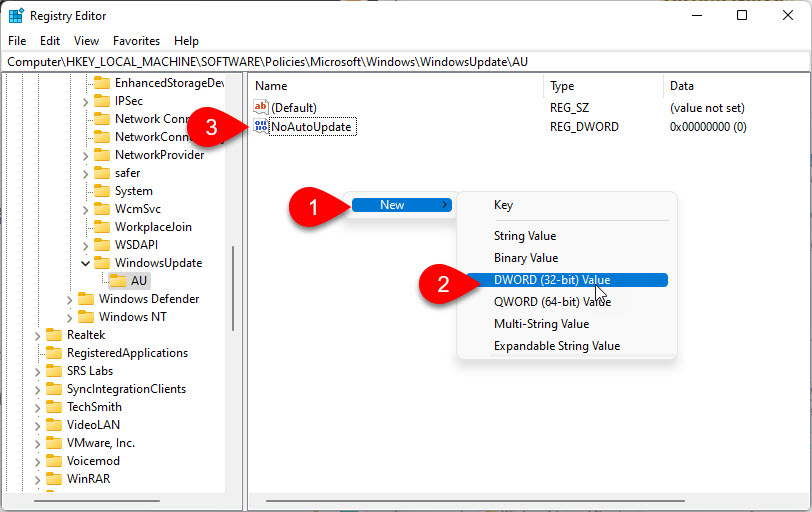Expand the Windows Defender key
Screen dimensions: 812x512
[x=69, y=300]
